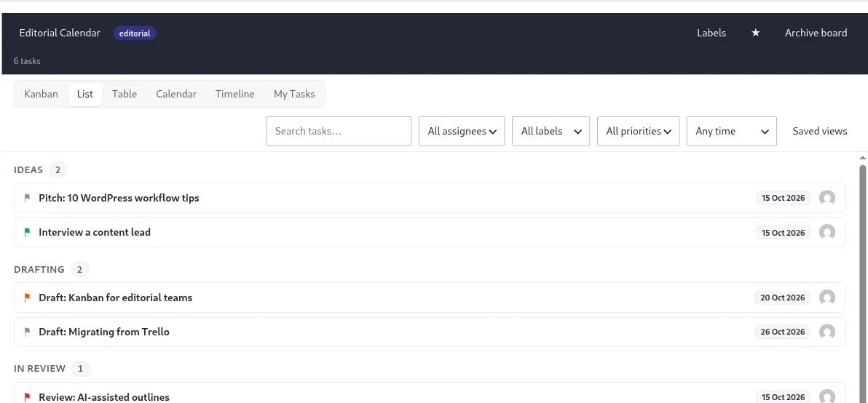Click the IN REVIEW count badge 1

coord(80,369)
